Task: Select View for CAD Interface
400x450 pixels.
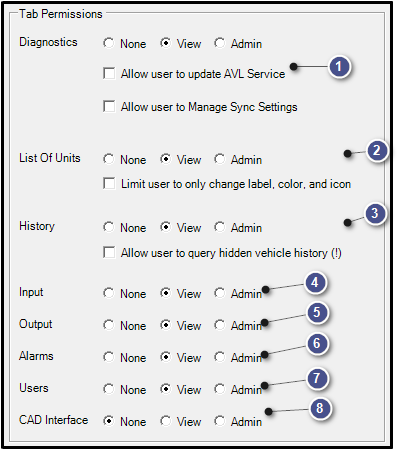Action: pos(165,421)
